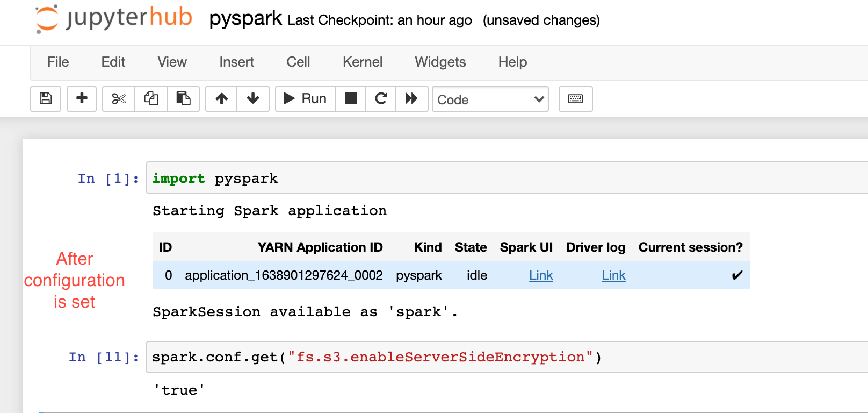
Task: Open the Widgets menu
Action: pos(440,62)
